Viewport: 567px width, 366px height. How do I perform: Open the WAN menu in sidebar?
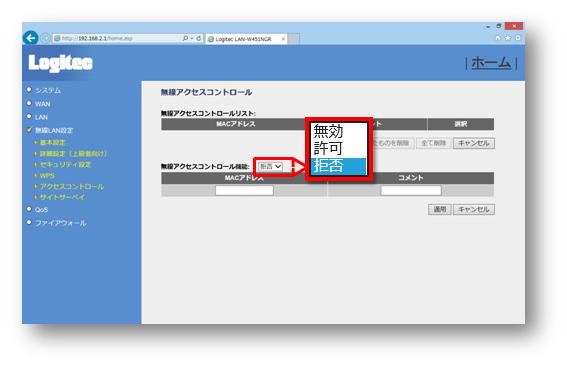pyautogui.click(x=42, y=104)
